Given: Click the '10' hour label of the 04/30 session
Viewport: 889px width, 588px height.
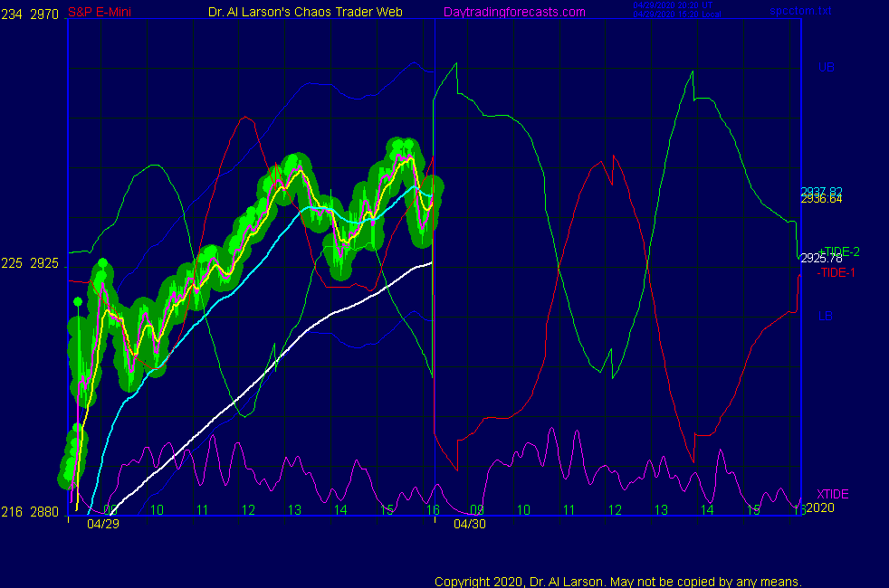Looking at the screenshot, I should 523,510.
